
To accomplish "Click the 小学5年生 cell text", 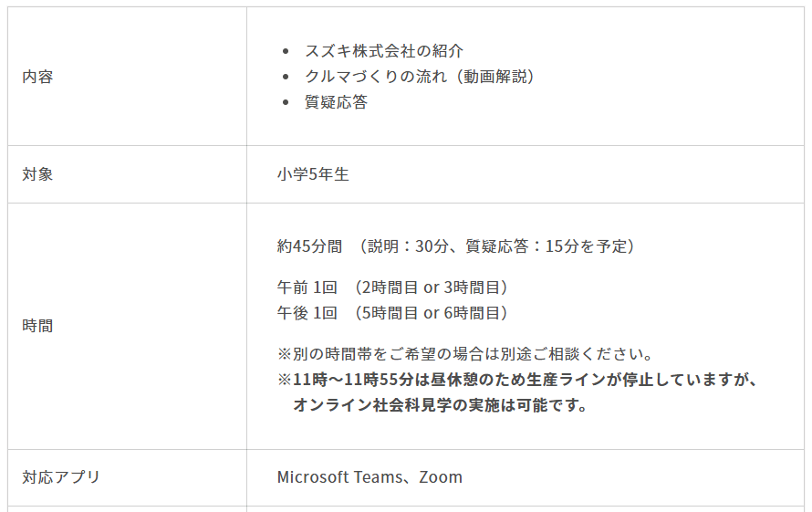I will tap(313, 174).
